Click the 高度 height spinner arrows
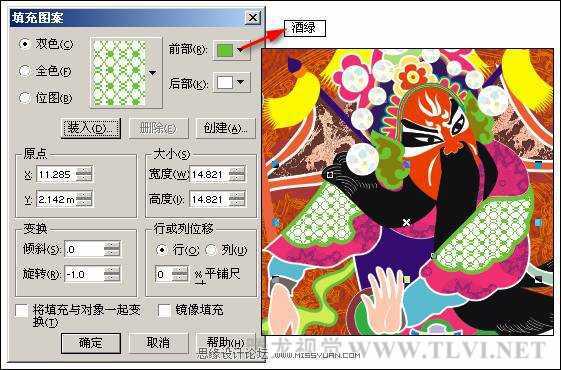561x370 pixels. (x=237, y=199)
